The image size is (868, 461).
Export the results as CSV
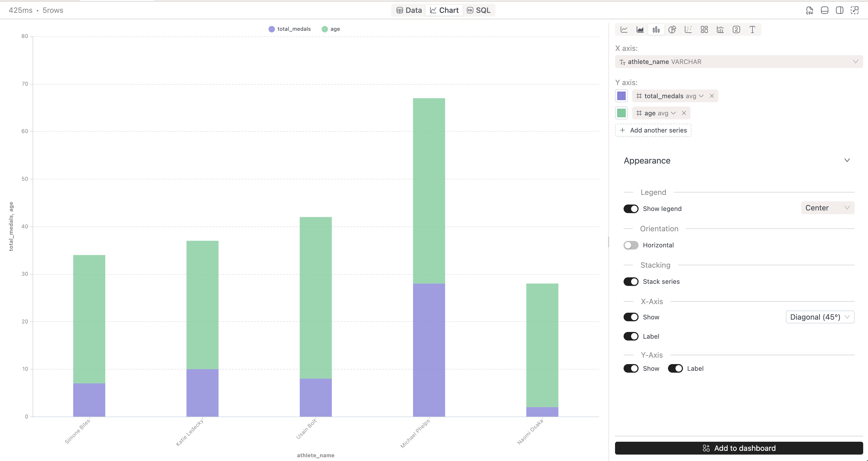click(809, 10)
